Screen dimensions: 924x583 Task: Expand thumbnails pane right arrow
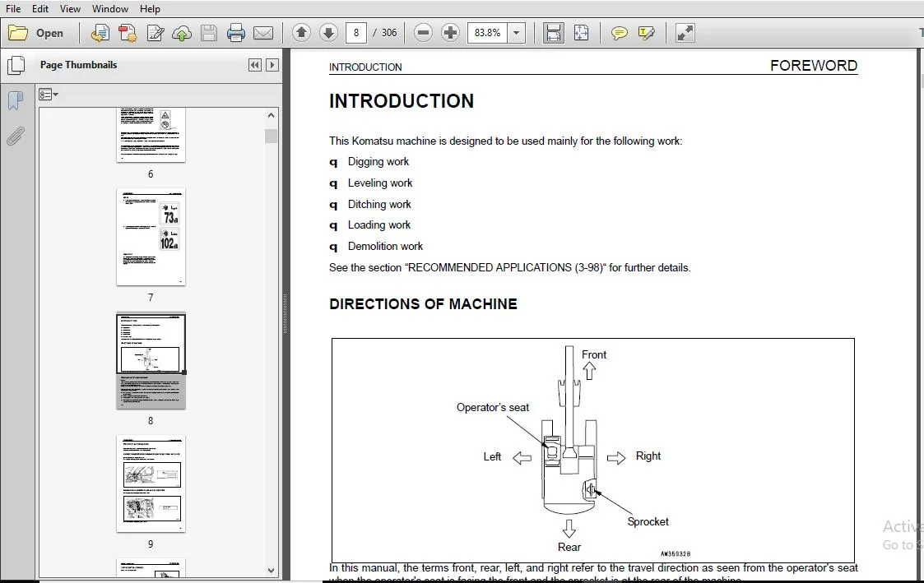(x=272, y=65)
